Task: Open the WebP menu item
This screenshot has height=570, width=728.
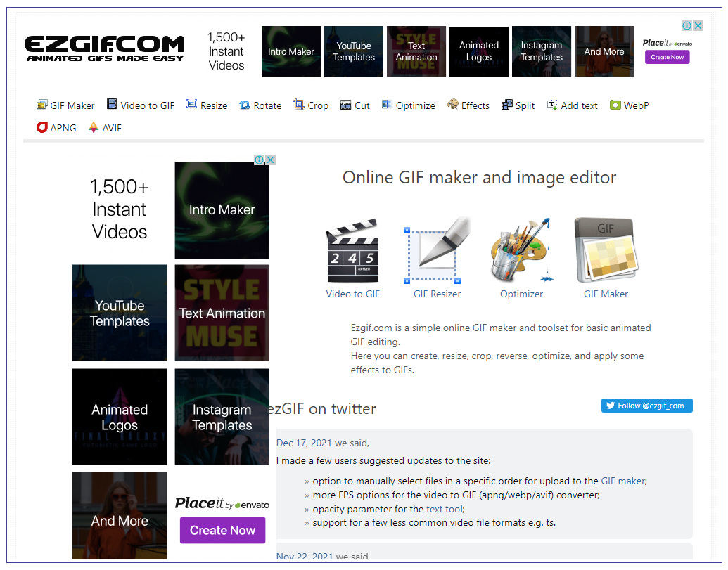Action: [x=629, y=105]
